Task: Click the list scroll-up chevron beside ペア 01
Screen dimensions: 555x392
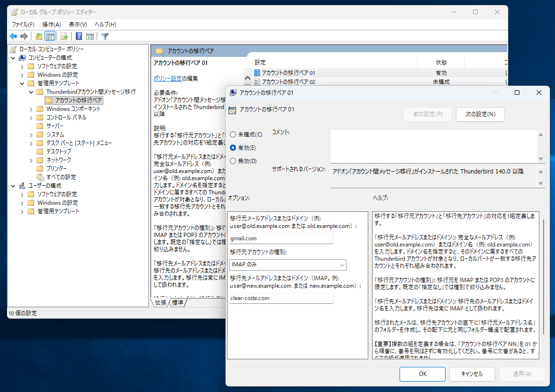Action: [x=247, y=78]
